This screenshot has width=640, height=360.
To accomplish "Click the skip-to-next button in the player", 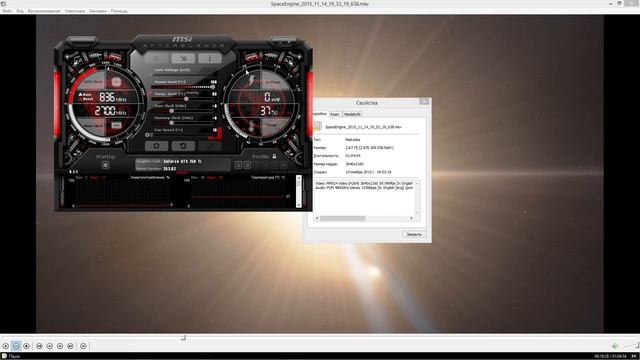I will click(x=71, y=346).
